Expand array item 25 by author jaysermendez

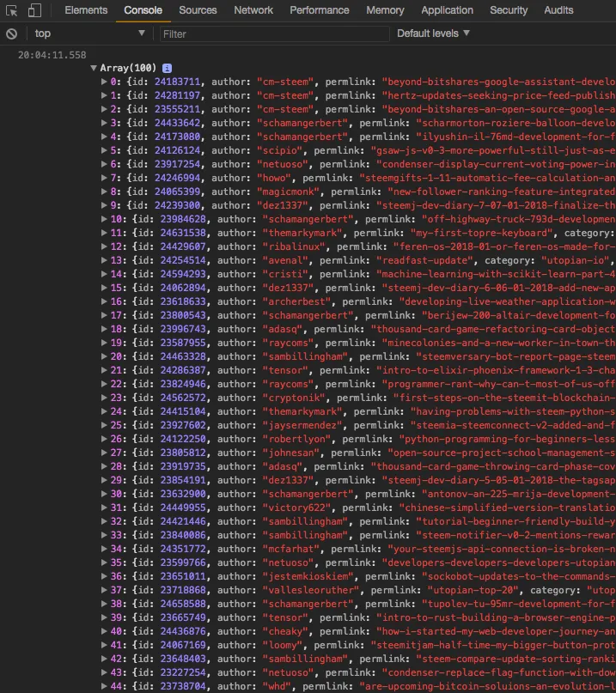click(x=104, y=425)
